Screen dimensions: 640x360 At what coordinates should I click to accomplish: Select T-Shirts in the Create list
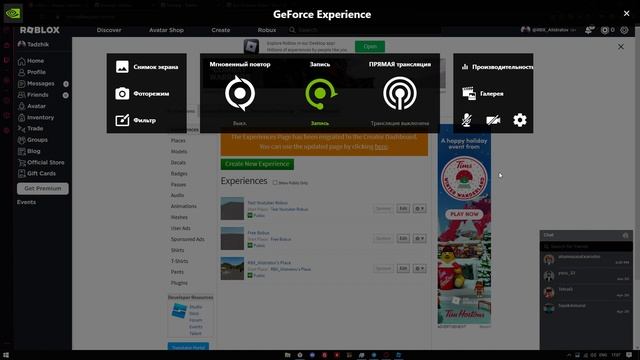180,261
